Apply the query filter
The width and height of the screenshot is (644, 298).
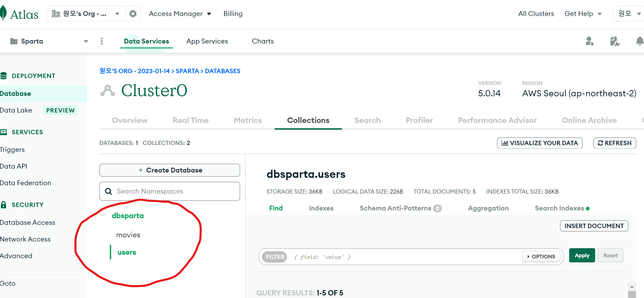(582, 255)
